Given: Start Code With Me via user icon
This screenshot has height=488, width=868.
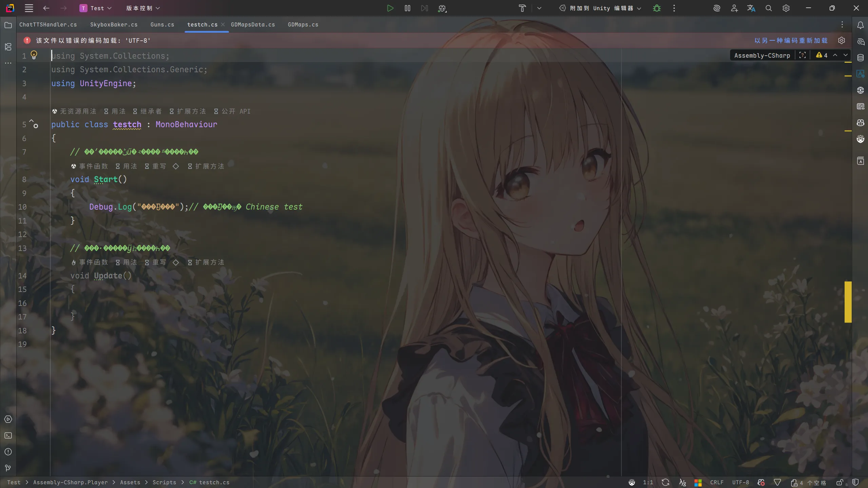Looking at the screenshot, I should [734, 8].
